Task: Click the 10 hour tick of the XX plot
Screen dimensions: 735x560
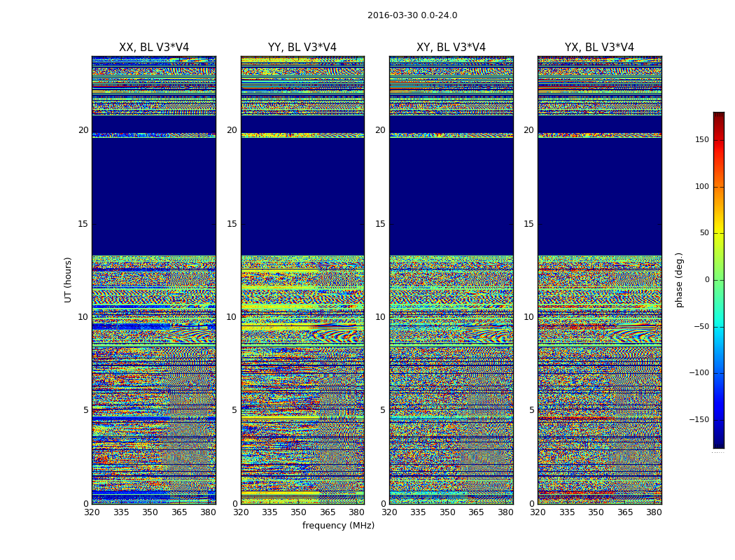Action: [x=83, y=317]
